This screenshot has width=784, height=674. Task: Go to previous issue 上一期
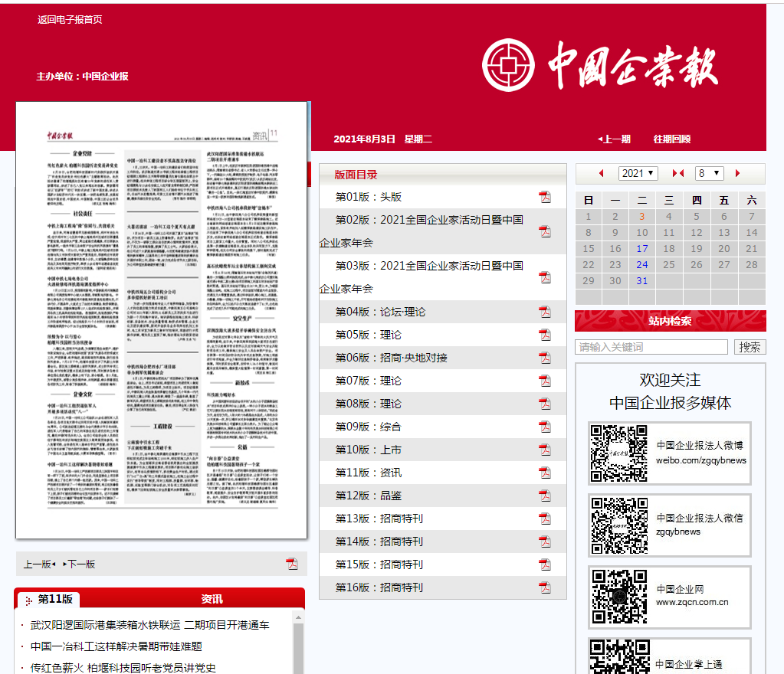pyautogui.click(x=614, y=139)
